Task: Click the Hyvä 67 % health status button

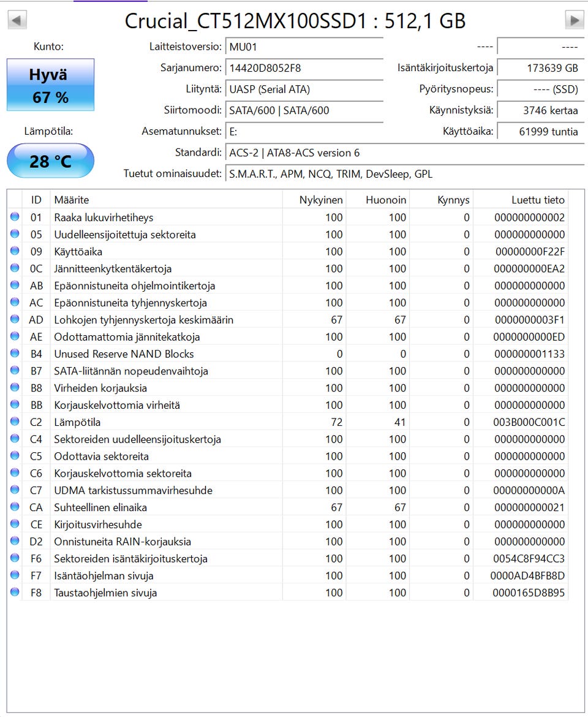Action: (50, 85)
